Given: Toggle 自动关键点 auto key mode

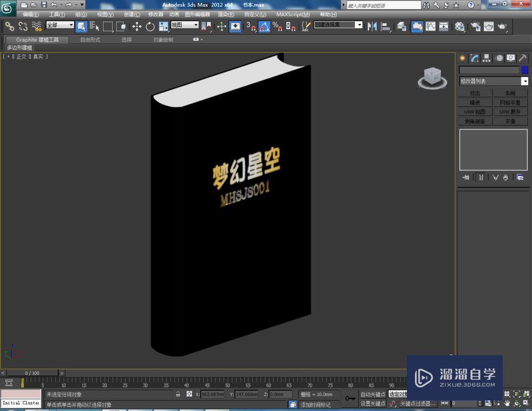Looking at the screenshot, I should 372,395.
